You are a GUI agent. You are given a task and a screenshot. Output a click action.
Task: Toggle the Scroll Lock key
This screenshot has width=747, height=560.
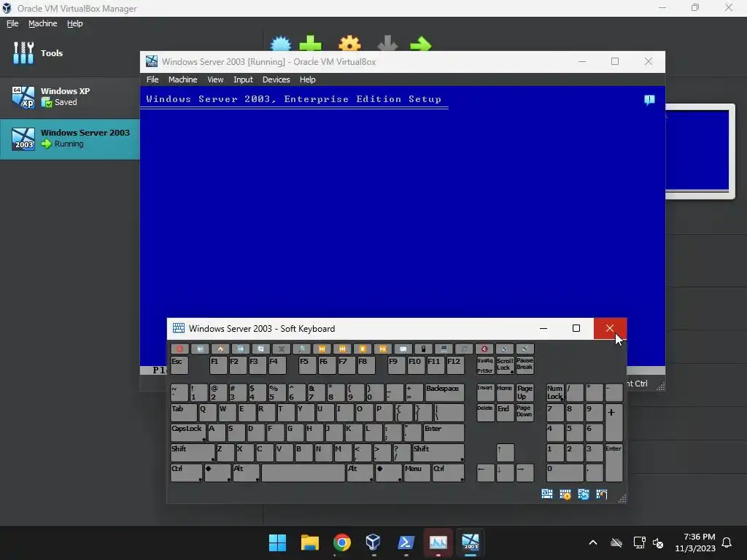tap(505, 365)
